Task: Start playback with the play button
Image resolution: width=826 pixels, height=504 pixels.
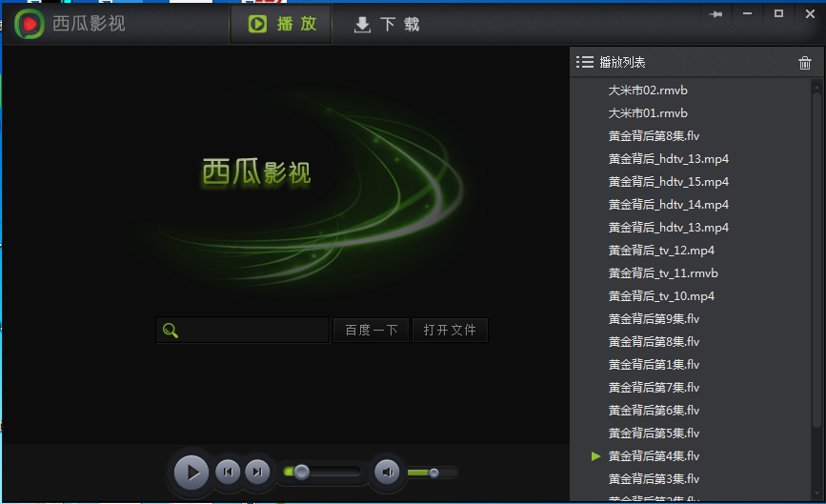Action: point(191,473)
